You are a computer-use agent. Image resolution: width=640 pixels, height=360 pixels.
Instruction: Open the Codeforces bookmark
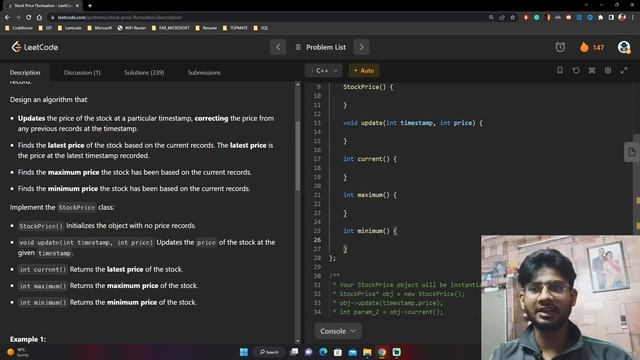coord(18,28)
